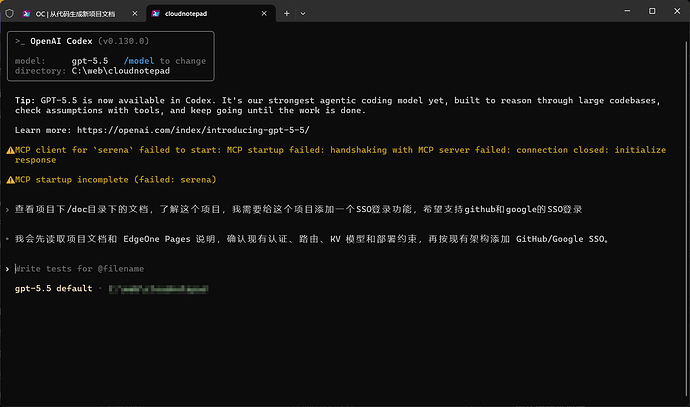
Task: Click the shield icon in title bar
Action: [x=9, y=14]
